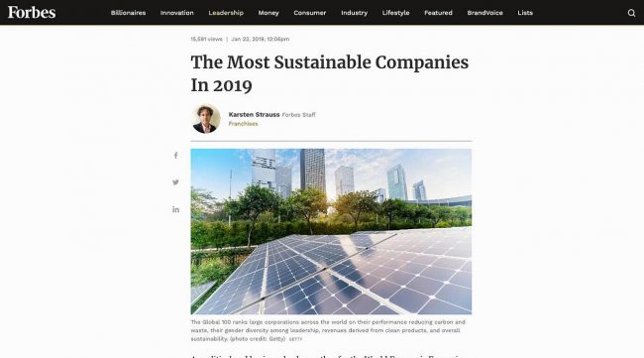The height and width of the screenshot is (358, 644).
Task: Open the Innovation menu
Action: [177, 13]
